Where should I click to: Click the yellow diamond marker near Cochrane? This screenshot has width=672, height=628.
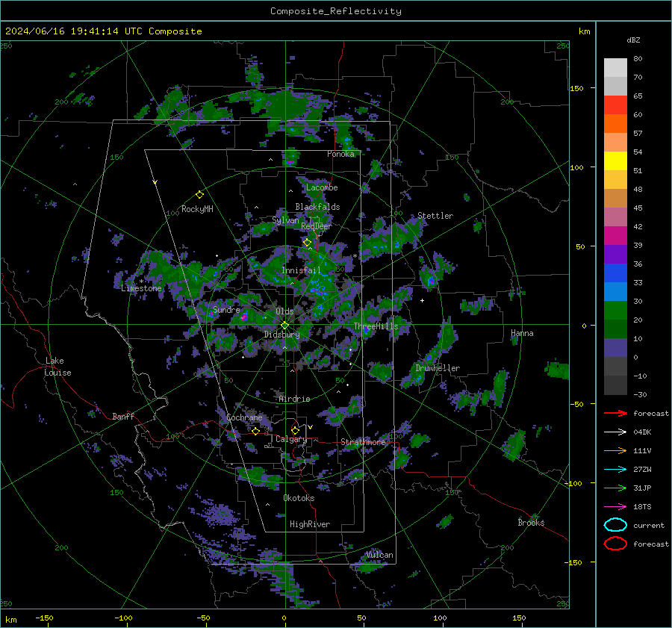pyautogui.click(x=255, y=431)
